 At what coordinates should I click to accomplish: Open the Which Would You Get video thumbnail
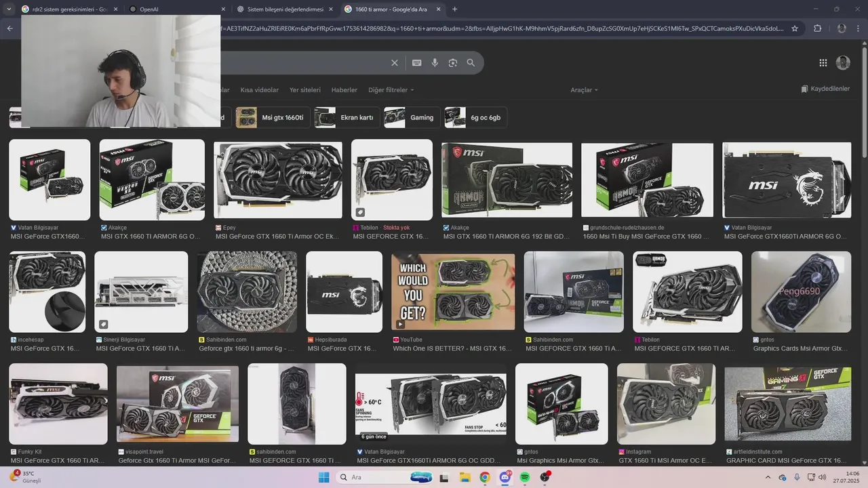coord(453,291)
